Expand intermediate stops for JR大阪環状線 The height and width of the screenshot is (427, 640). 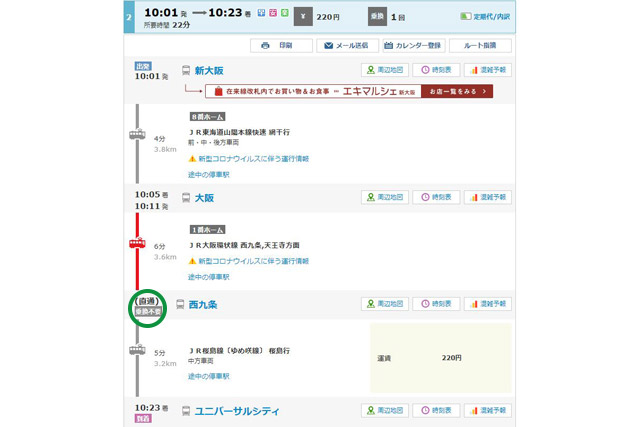pyautogui.click(x=208, y=277)
